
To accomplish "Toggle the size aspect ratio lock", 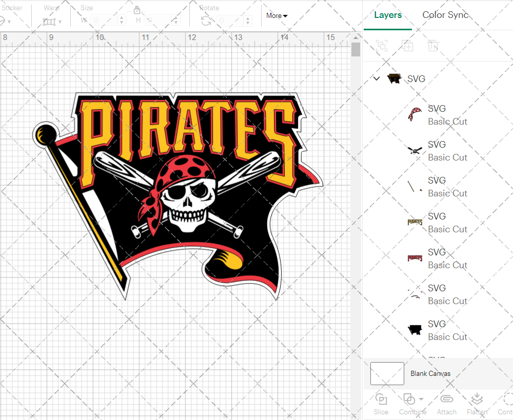I will click(137, 10).
